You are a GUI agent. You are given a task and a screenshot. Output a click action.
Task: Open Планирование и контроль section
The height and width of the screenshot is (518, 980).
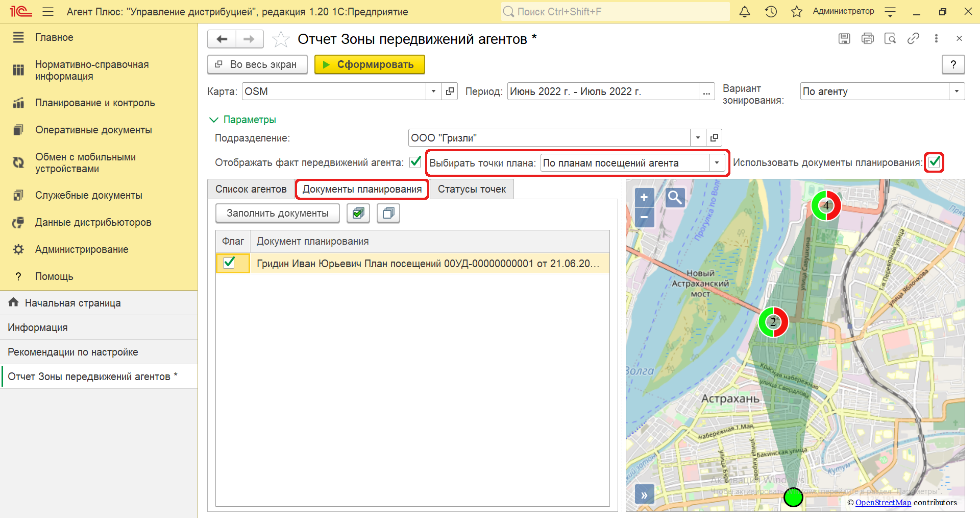[95, 103]
